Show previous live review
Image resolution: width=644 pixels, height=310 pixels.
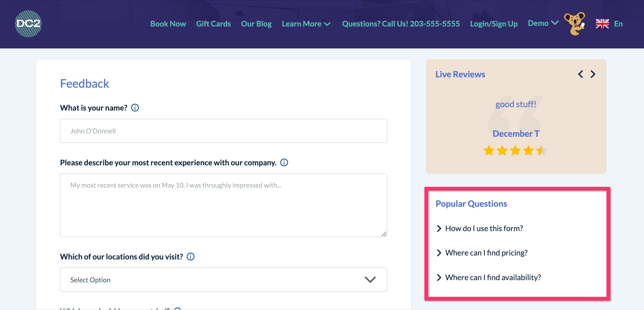(581, 74)
